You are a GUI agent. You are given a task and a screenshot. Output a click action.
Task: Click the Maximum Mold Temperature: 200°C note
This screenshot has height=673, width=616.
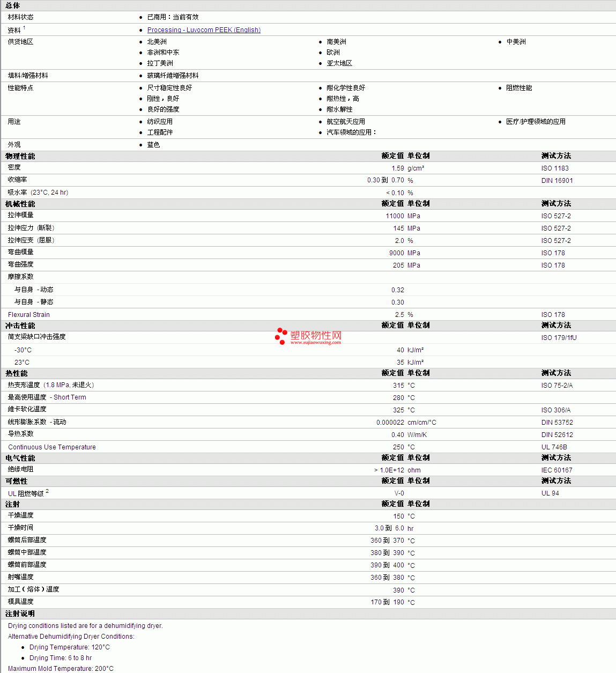tap(61, 669)
